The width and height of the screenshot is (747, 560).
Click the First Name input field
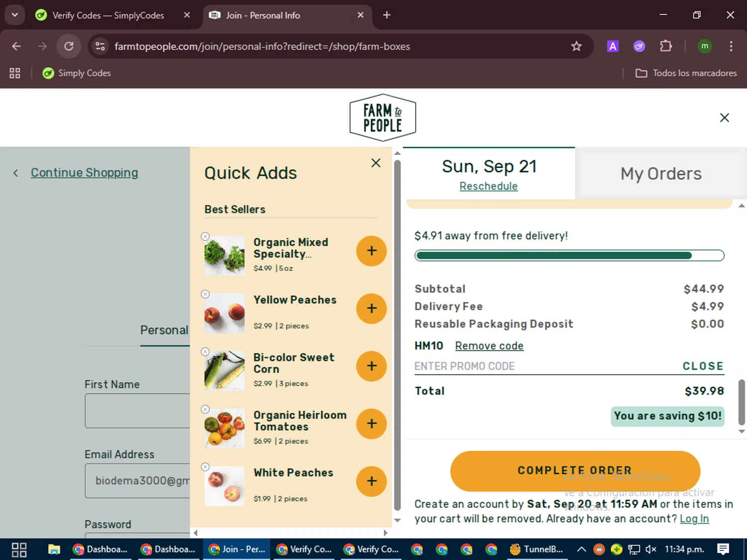tap(137, 411)
